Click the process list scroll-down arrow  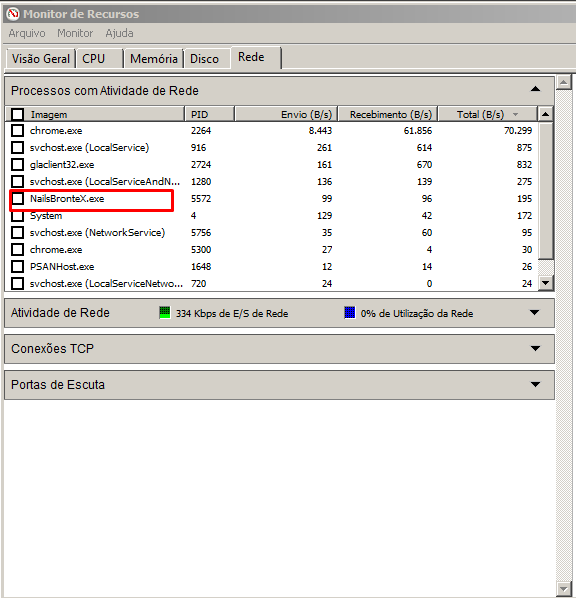(x=545, y=283)
